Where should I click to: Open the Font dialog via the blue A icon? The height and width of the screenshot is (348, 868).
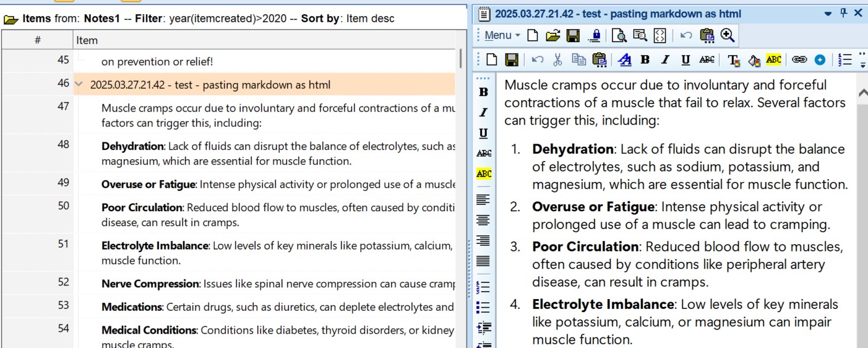(x=625, y=59)
